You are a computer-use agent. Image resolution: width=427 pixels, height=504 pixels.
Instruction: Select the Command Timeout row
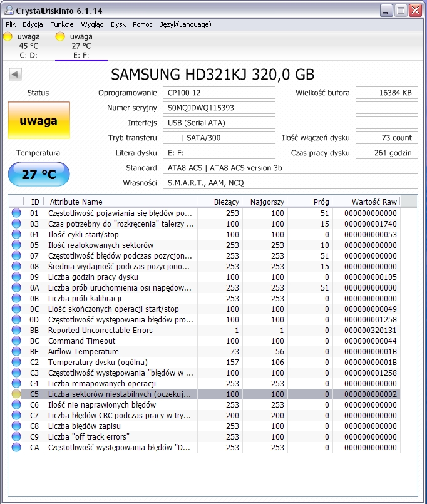(x=205, y=341)
